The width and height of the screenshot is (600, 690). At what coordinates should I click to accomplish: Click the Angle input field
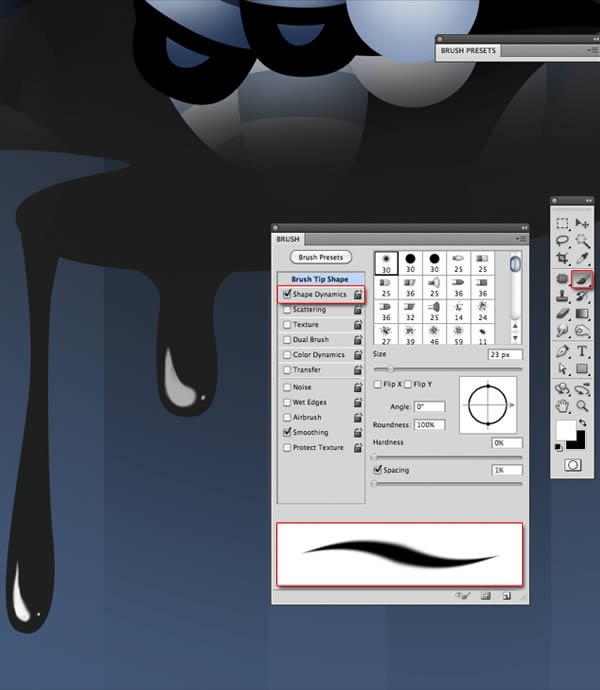429,407
